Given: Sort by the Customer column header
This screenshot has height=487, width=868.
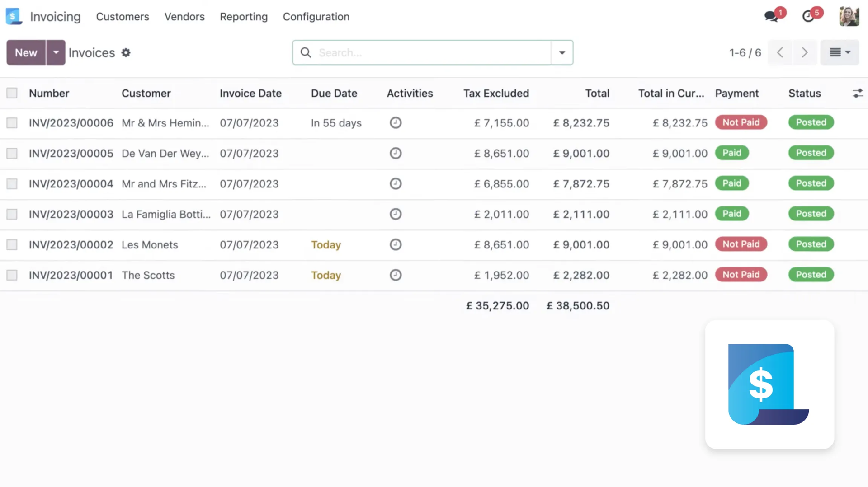Looking at the screenshot, I should point(146,93).
